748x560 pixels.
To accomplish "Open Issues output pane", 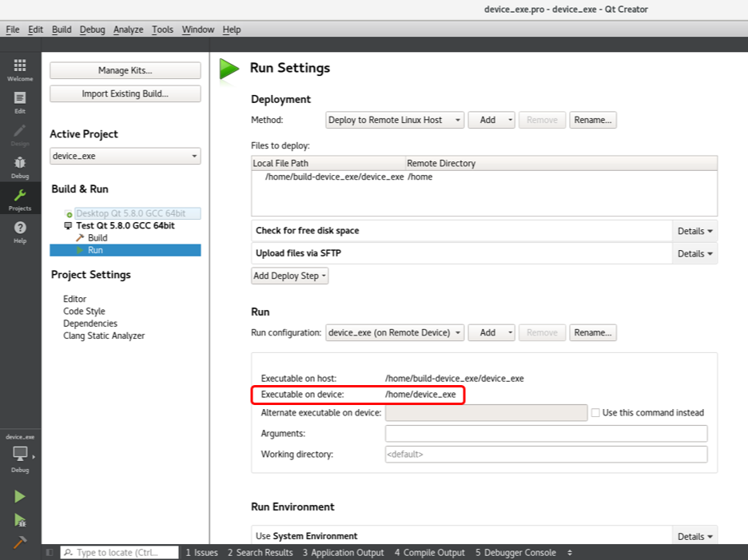I will click(x=202, y=552).
